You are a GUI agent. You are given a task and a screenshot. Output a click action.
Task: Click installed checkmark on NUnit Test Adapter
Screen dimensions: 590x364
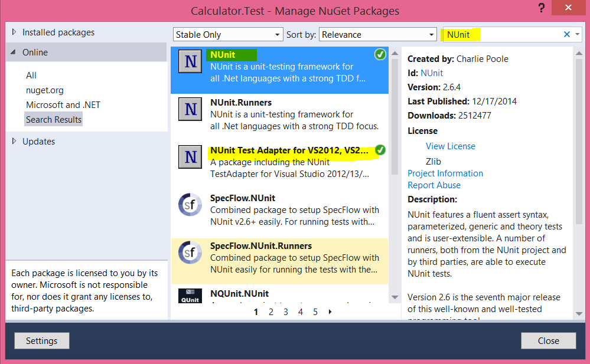tap(380, 150)
